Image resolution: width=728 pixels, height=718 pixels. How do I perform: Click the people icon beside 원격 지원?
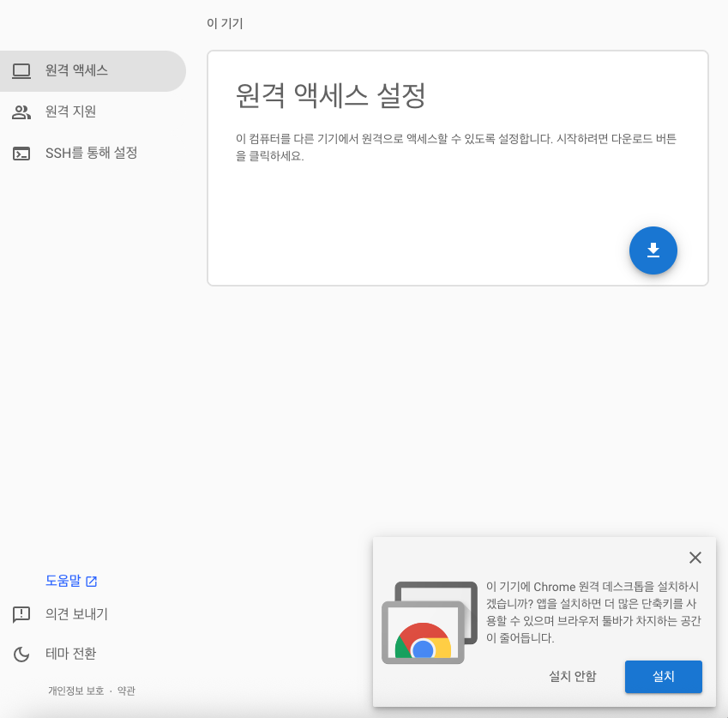click(23, 112)
